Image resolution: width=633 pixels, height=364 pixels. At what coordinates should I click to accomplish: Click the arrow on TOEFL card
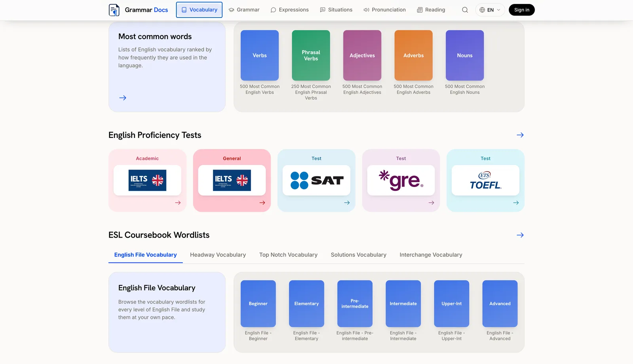pos(516,203)
